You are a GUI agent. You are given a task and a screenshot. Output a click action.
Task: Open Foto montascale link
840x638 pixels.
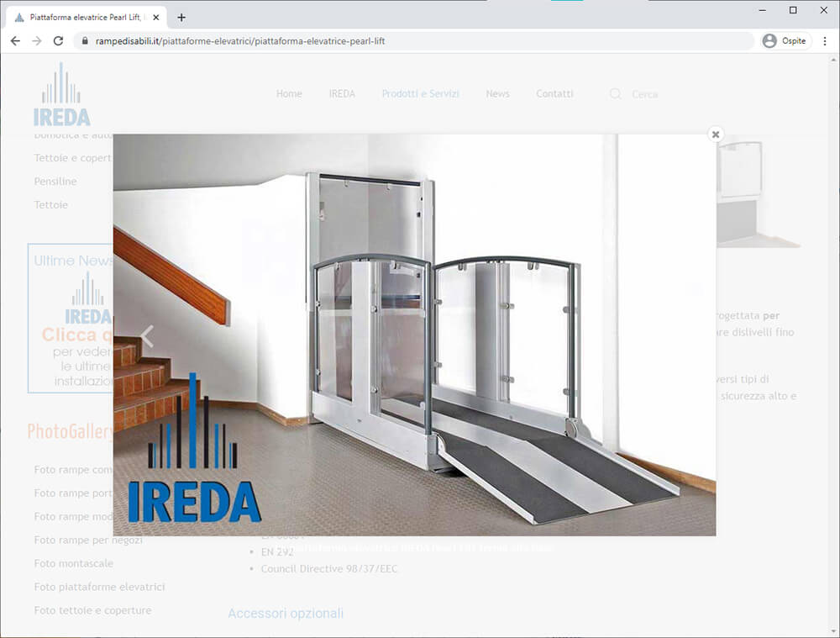[x=73, y=563]
